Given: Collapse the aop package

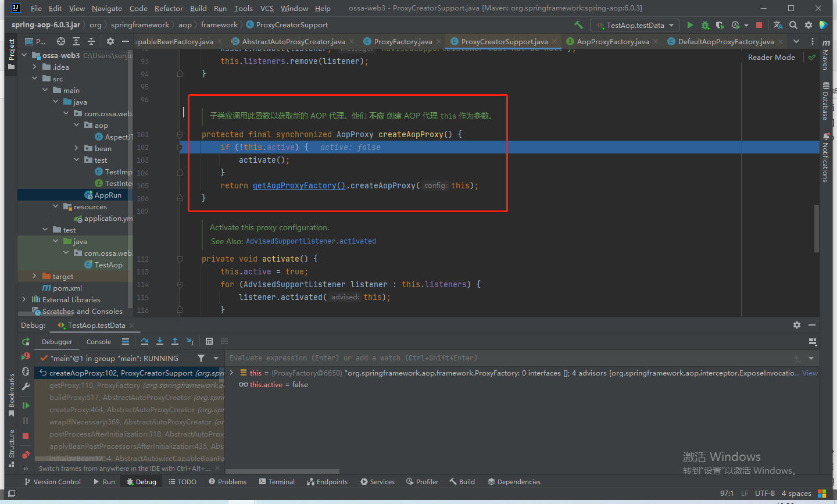Looking at the screenshot, I should click(77, 125).
